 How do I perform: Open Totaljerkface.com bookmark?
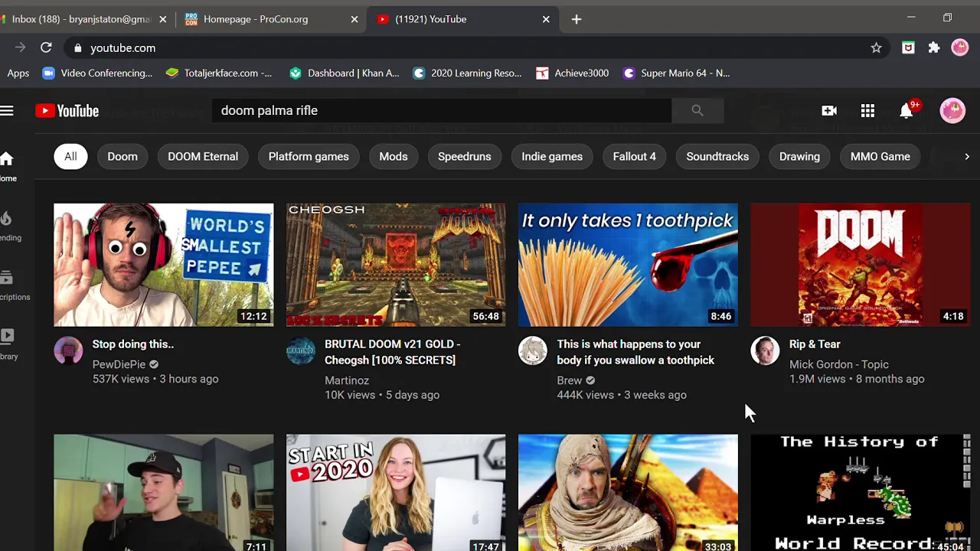(x=219, y=73)
